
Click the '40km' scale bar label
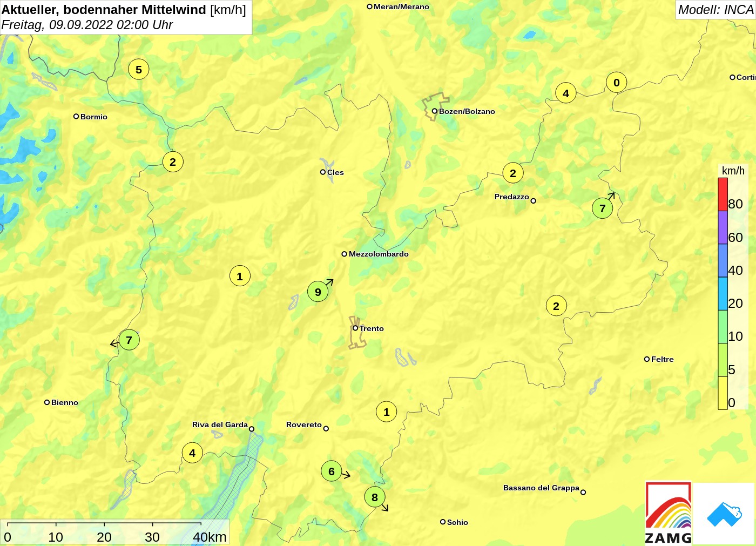[210, 537]
